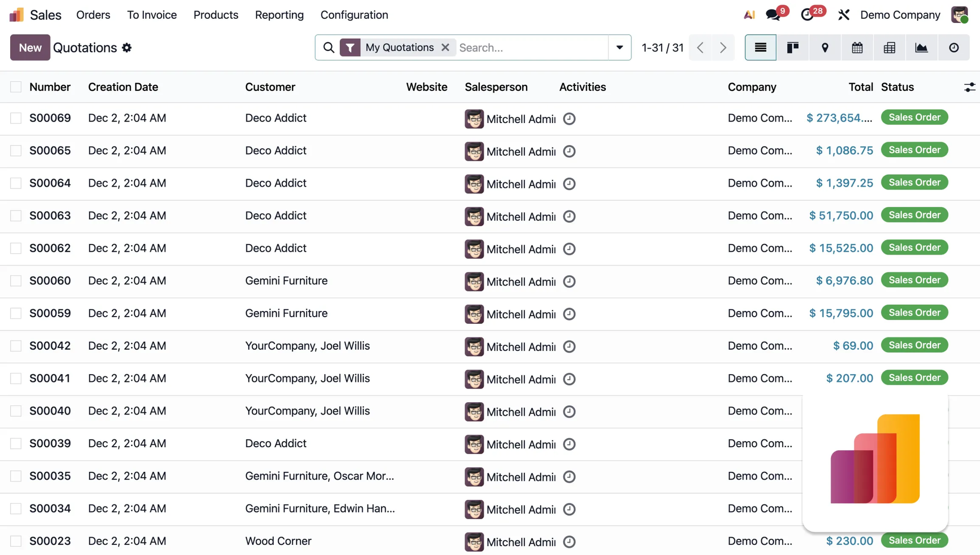The width and height of the screenshot is (980, 555).
Task: Open the debug tools wrench icon
Action: coord(844,15)
